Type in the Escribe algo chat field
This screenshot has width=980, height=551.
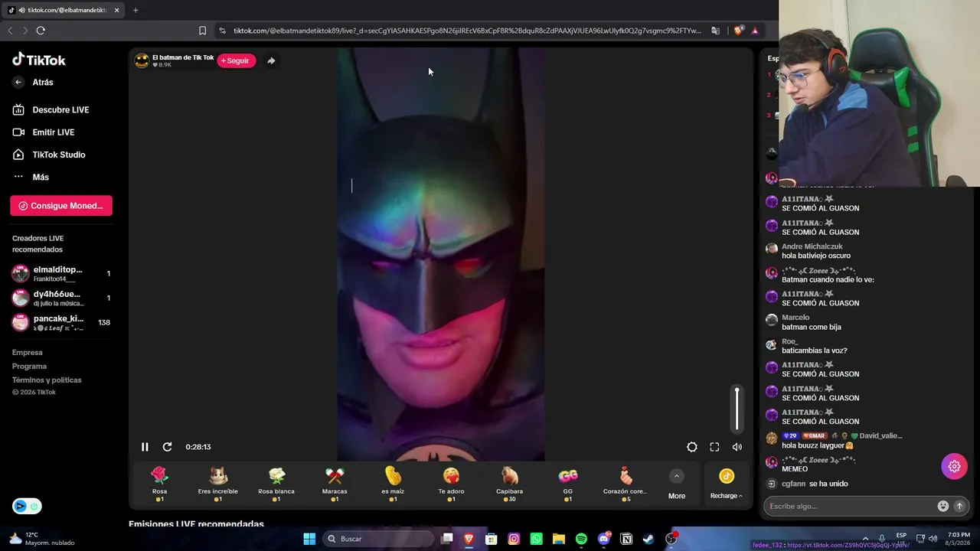(x=850, y=506)
